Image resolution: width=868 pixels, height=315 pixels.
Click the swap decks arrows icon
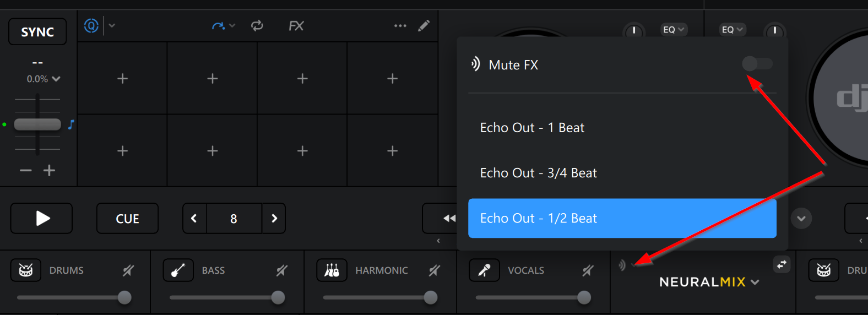tap(782, 264)
